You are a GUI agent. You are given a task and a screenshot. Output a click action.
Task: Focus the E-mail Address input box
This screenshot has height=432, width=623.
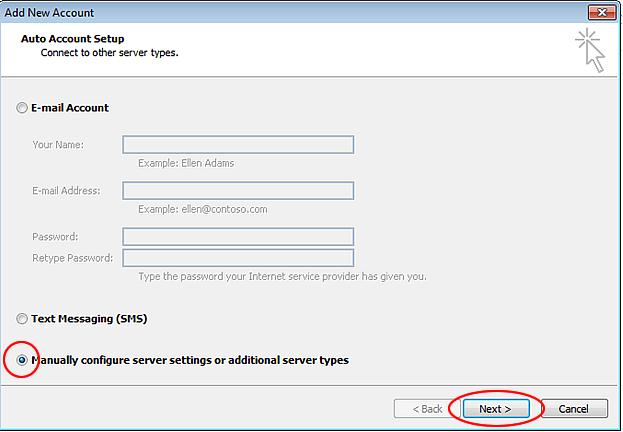point(238,191)
